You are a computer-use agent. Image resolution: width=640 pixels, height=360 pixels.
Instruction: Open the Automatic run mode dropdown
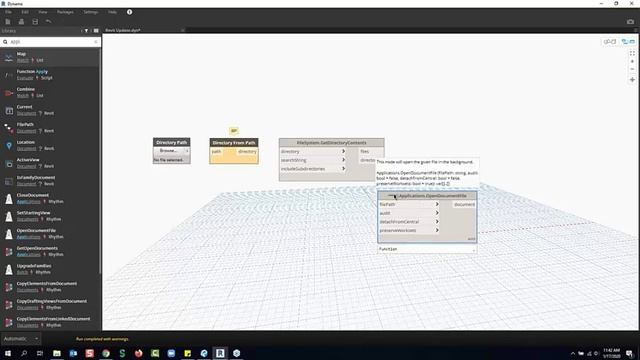click(20, 339)
